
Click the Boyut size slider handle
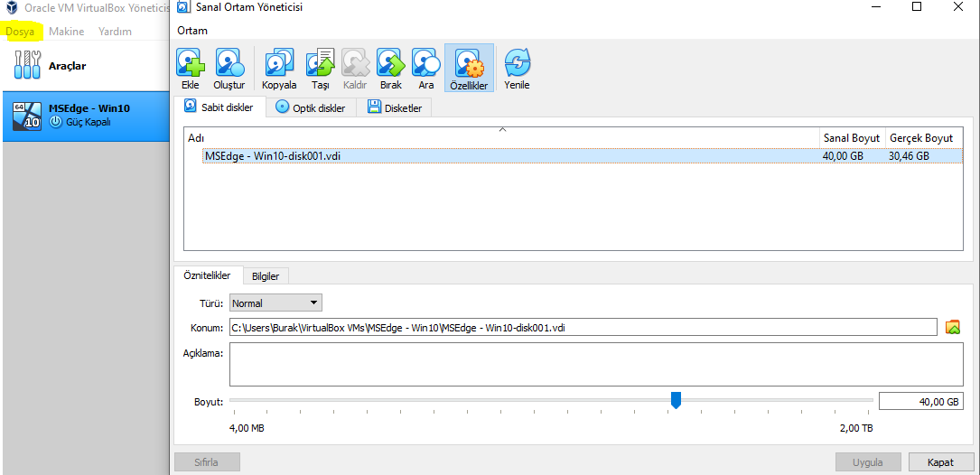(x=675, y=400)
